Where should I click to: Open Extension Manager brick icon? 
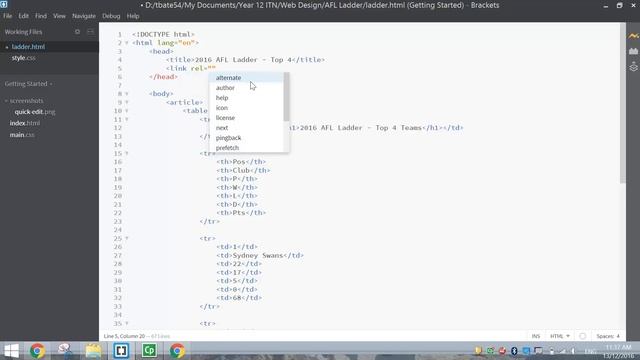[633, 51]
